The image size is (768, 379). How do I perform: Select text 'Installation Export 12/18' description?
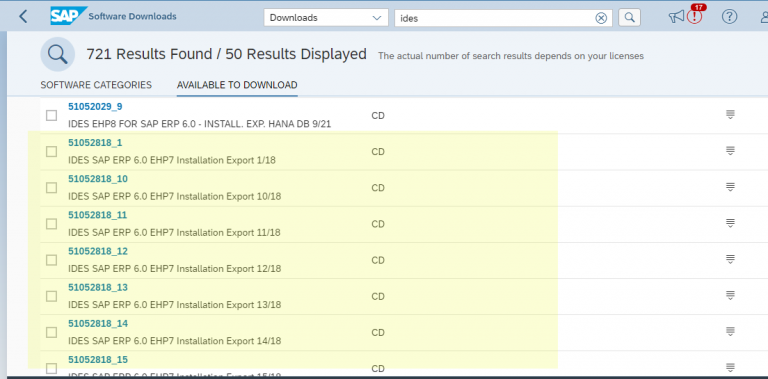pos(229,269)
